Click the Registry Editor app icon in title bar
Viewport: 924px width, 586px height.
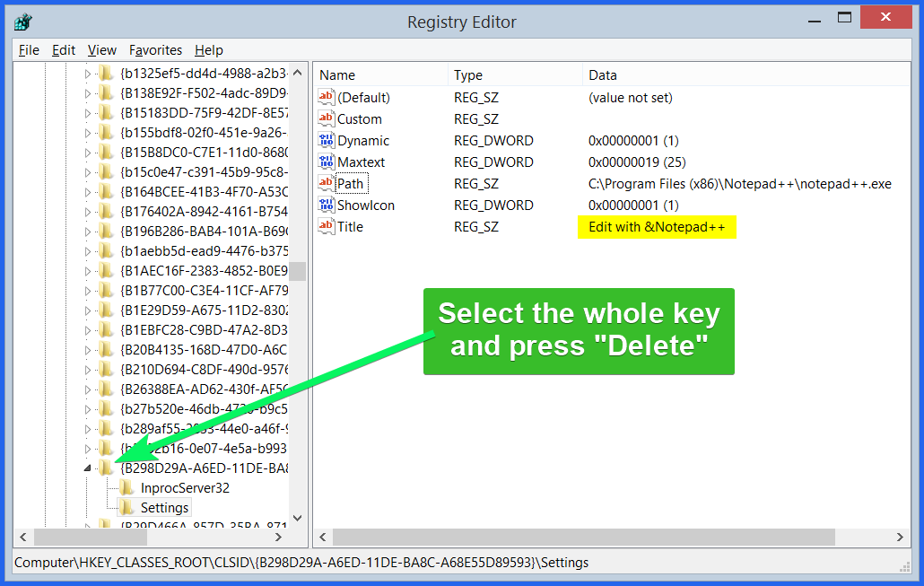pos(22,22)
